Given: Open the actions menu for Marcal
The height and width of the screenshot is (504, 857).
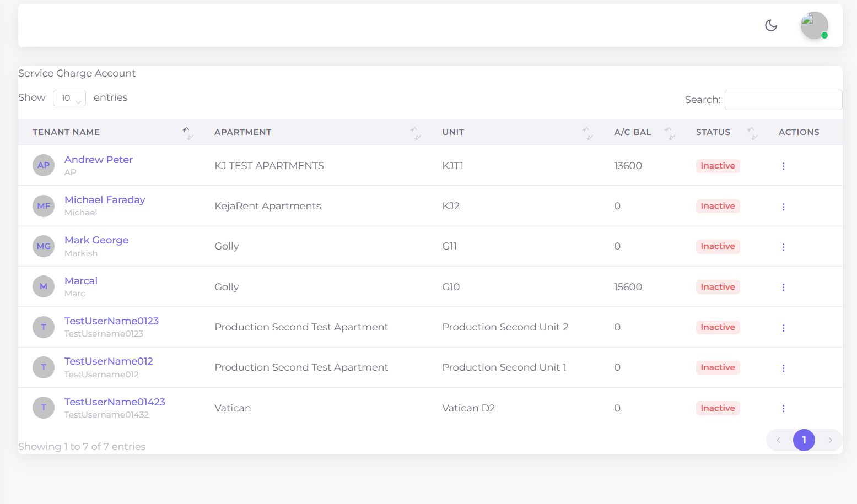Looking at the screenshot, I should [x=784, y=287].
